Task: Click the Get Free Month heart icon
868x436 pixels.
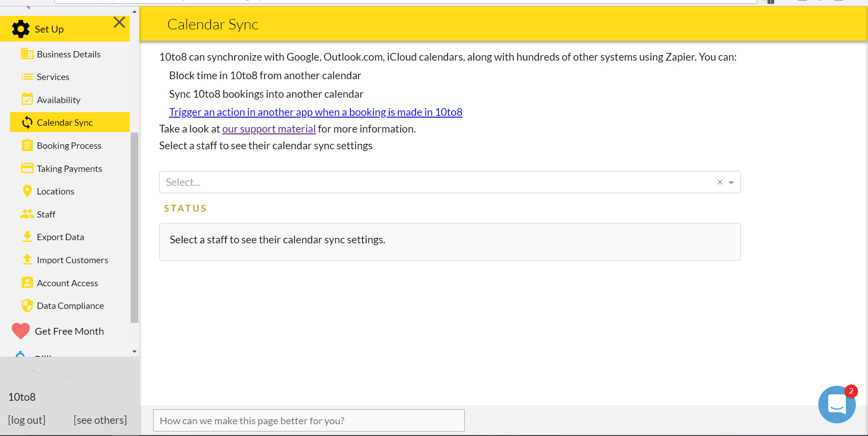Action: click(x=21, y=331)
